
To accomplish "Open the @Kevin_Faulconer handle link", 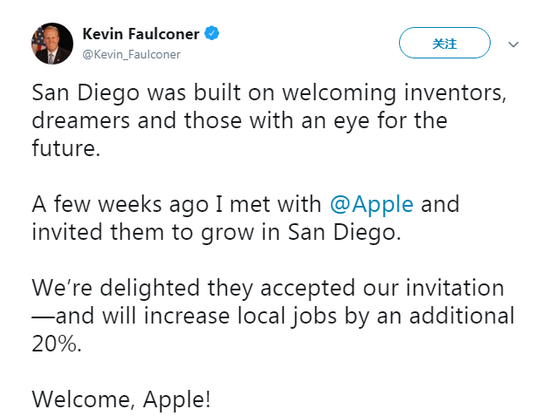I will [x=131, y=54].
